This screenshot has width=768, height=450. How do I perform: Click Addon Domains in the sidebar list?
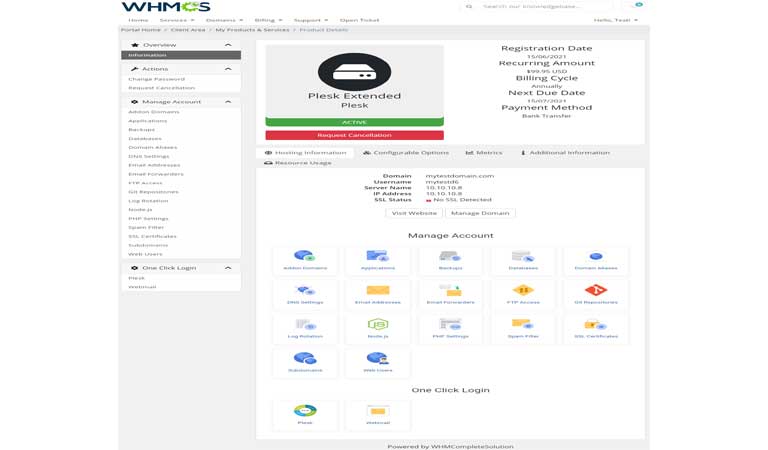[x=154, y=112]
